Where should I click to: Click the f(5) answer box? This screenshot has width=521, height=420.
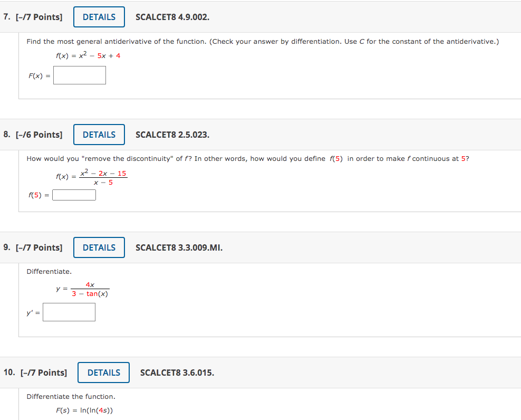coord(74,195)
